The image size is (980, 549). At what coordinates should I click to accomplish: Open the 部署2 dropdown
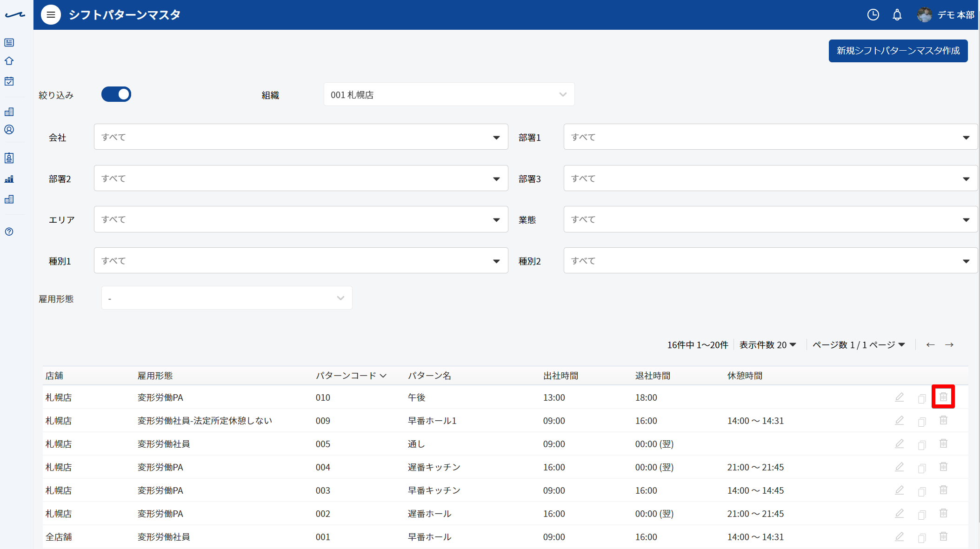click(x=301, y=178)
